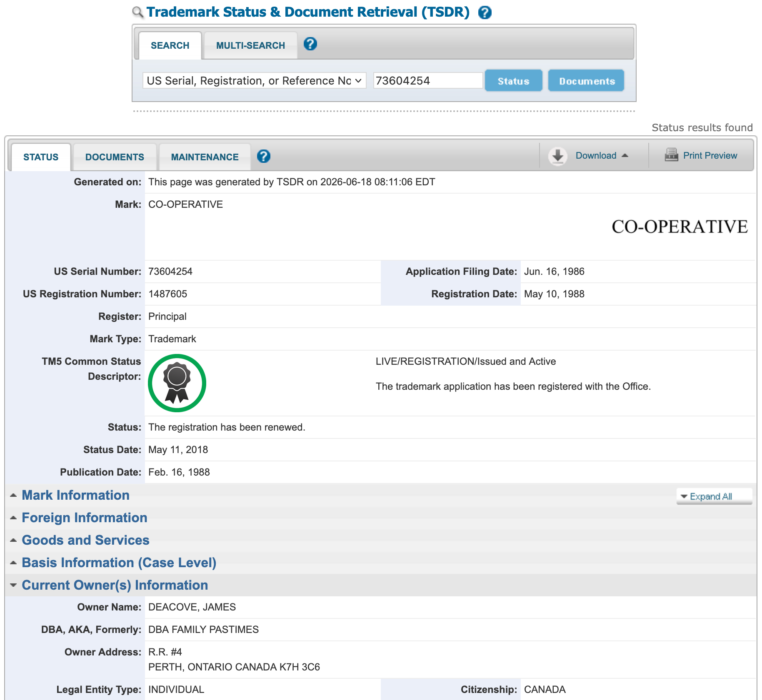Viewport: 762px width, 700px height.
Task: Select the STATUS tab
Action: point(41,157)
